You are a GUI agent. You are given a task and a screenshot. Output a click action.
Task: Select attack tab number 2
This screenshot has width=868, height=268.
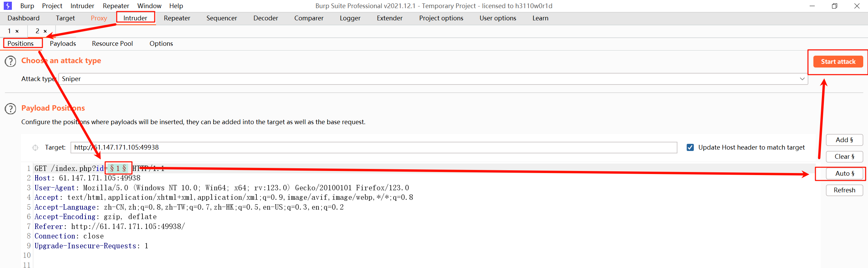37,31
